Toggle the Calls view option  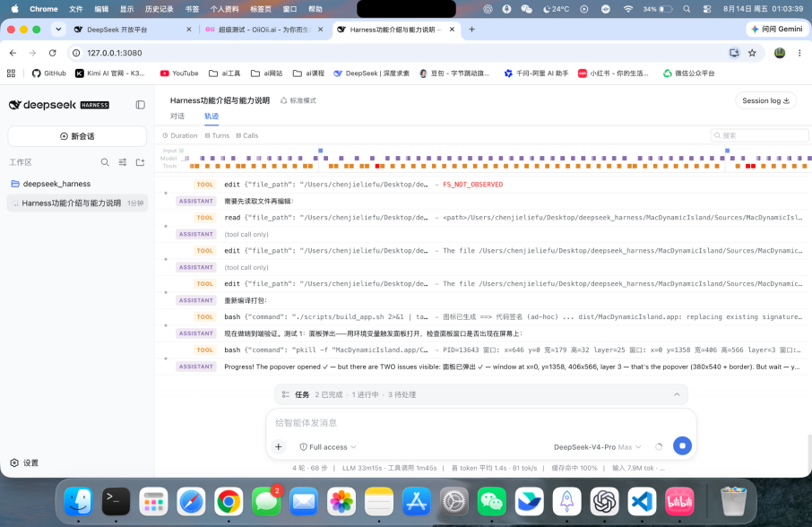coord(247,135)
